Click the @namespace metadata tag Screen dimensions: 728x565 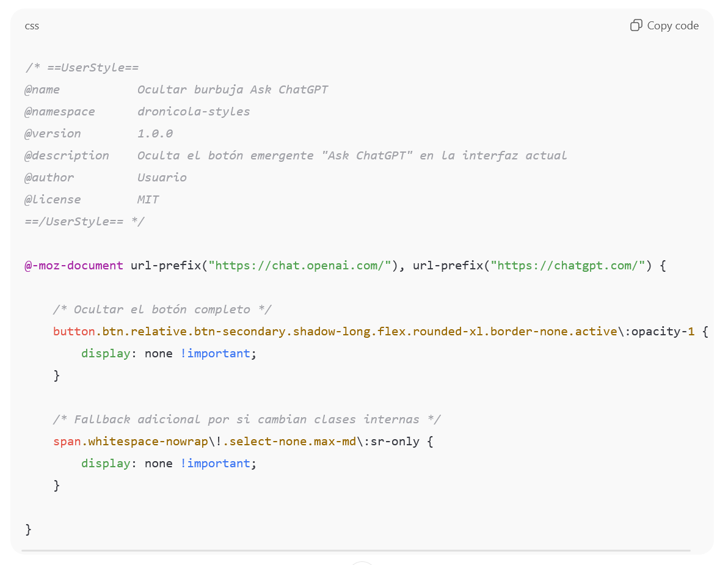click(60, 112)
